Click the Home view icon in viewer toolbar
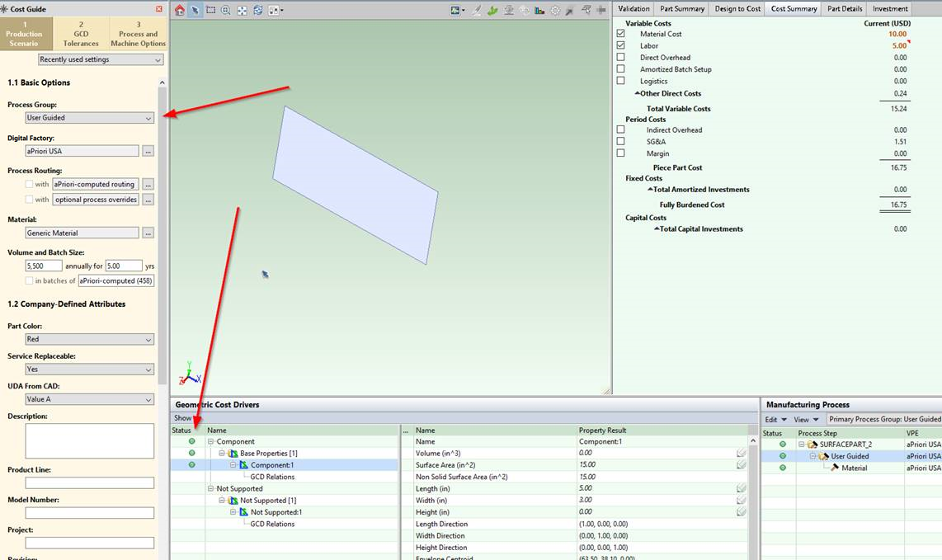This screenshot has width=942, height=560. pos(180,10)
